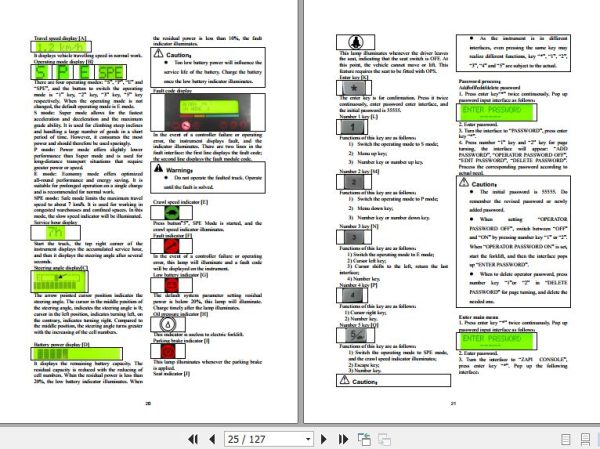Click the "Fault code display" heading
600x449 pixels.
172,91
